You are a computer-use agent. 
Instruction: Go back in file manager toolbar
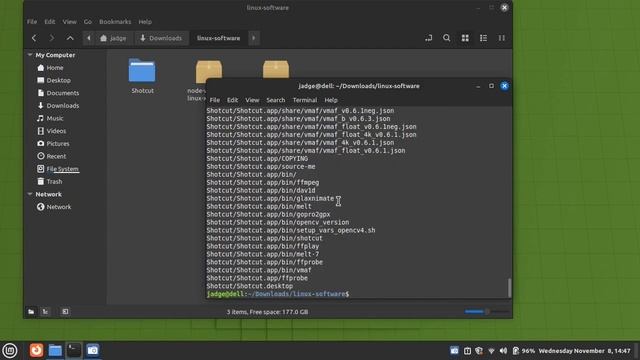pyautogui.click(x=34, y=38)
